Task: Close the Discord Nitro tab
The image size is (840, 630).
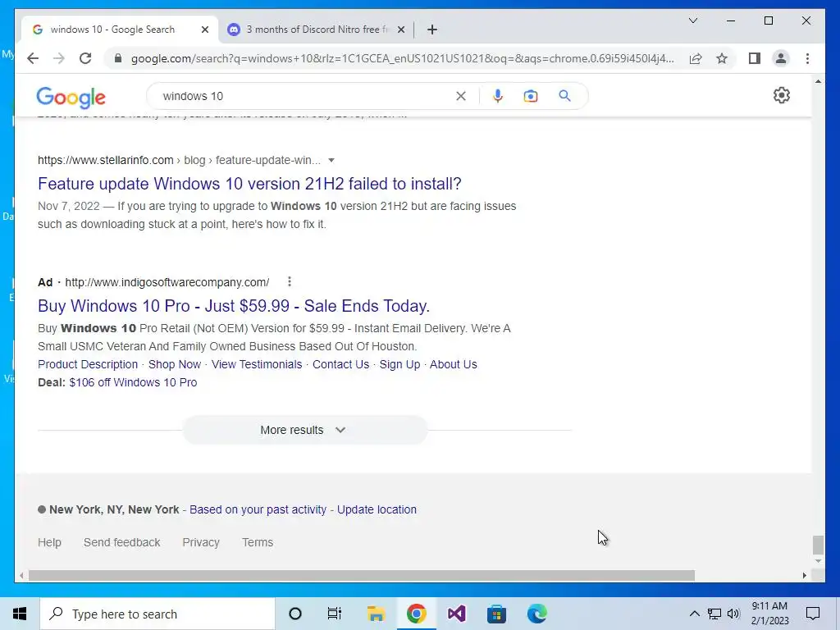Action: pyautogui.click(x=400, y=30)
